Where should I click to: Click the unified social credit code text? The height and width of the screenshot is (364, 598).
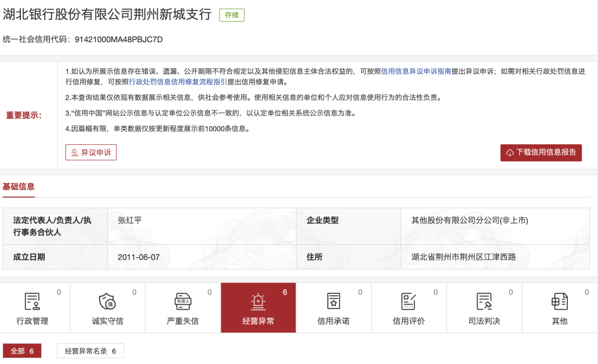pos(83,39)
